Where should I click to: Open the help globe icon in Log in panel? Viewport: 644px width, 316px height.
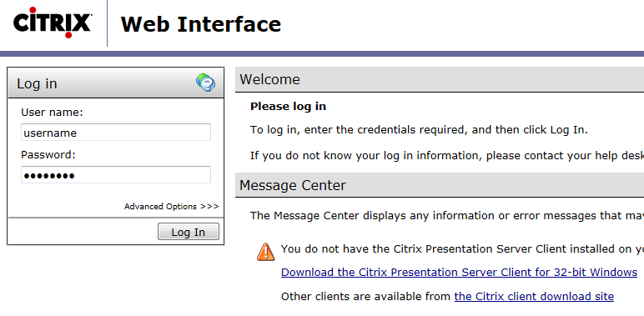pos(205,83)
